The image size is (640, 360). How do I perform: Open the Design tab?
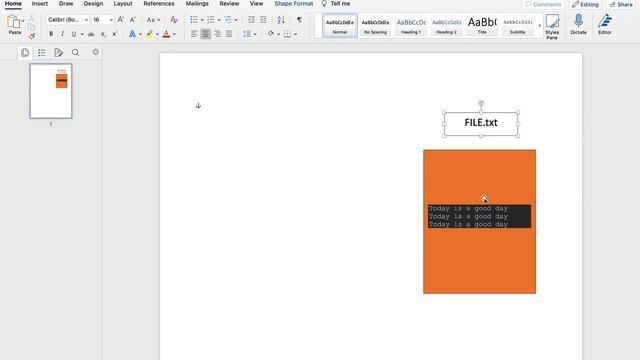click(93, 4)
